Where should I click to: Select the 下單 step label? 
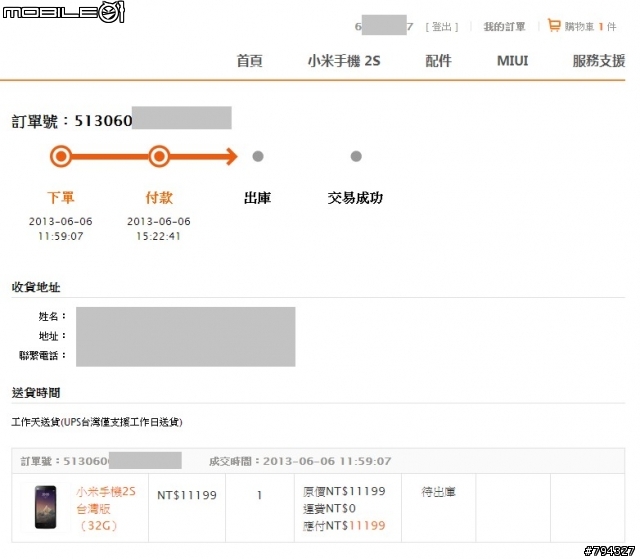(x=61, y=198)
